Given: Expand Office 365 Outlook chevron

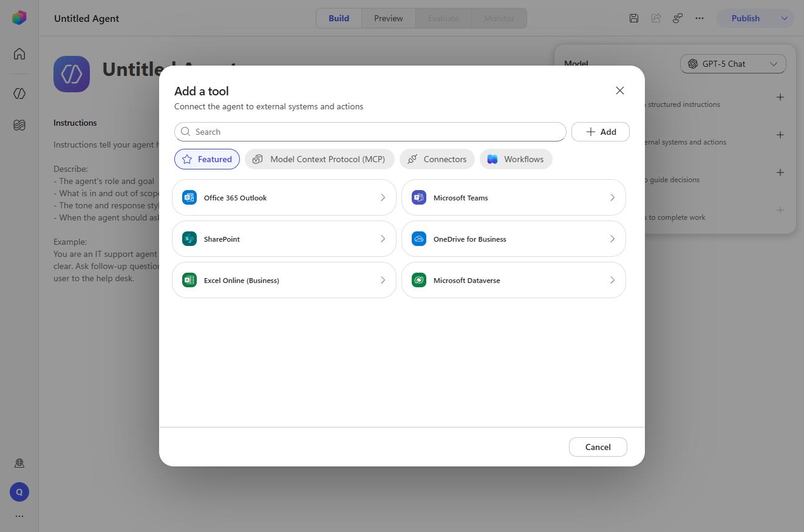Looking at the screenshot, I should click(x=383, y=197).
